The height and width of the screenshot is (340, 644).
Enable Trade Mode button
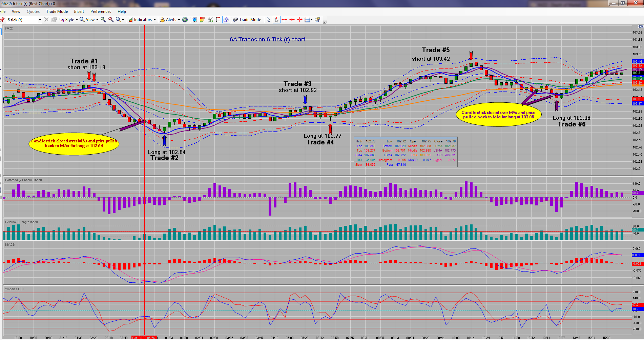(x=247, y=20)
